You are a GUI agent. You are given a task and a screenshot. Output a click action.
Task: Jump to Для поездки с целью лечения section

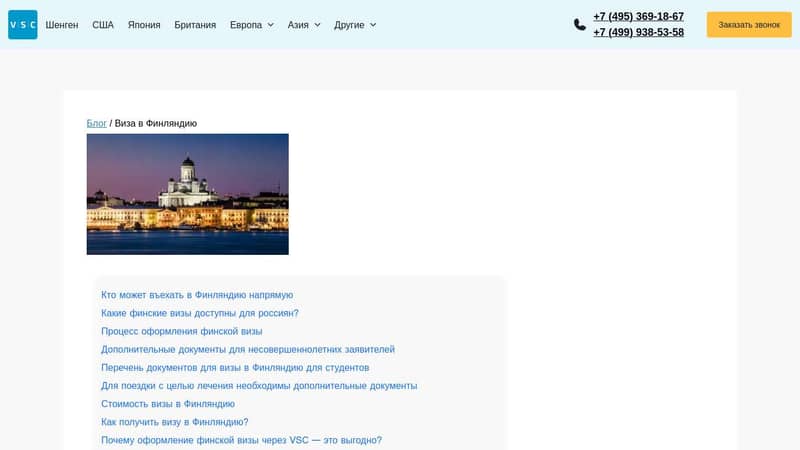259,386
